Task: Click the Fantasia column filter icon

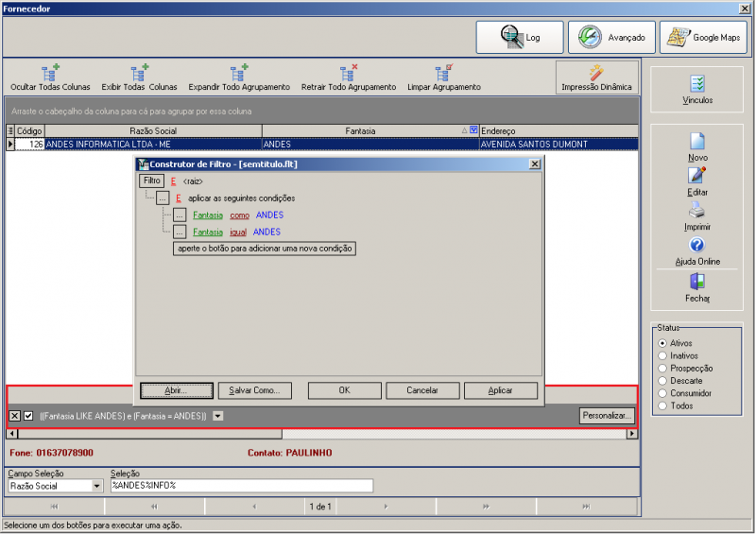Action: pyautogui.click(x=473, y=130)
